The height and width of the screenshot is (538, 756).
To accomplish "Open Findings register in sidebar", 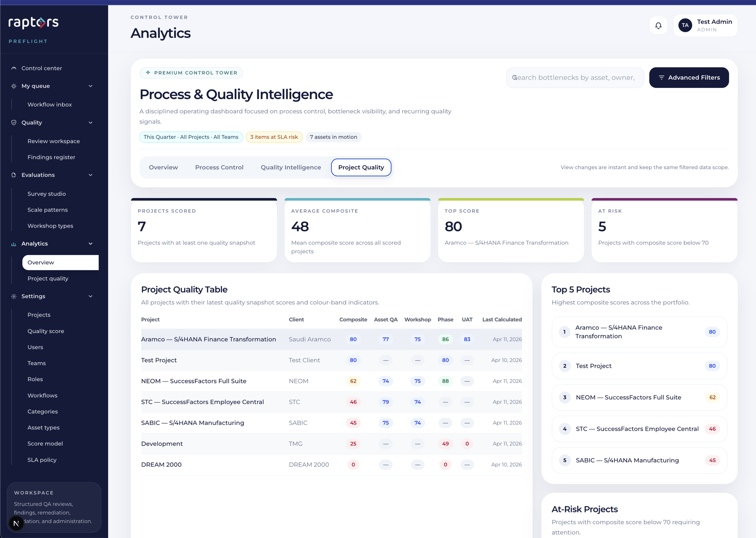I will click(51, 157).
